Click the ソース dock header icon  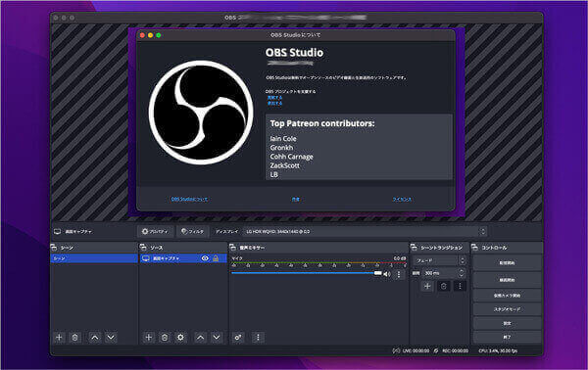click(x=143, y=248)
